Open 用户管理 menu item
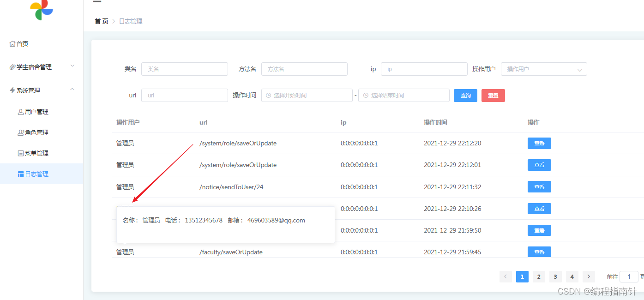Image resolution: width=644 pixels, height=300 pixels. coord(42,112)
